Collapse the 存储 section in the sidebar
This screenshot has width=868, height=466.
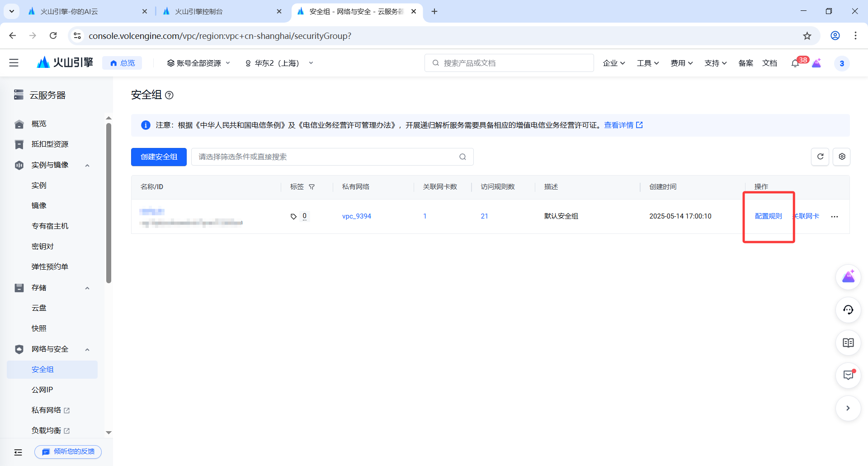pos(87,288)
